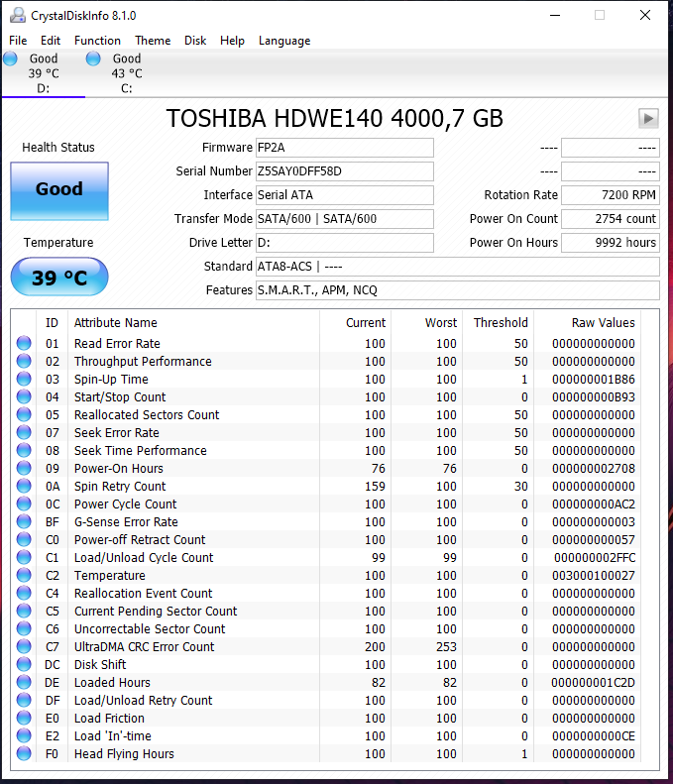Select the D: disk tab

pos(44,73)
